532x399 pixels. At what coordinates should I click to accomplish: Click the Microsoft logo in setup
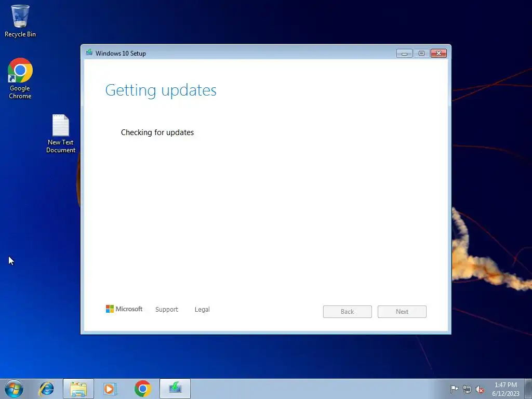coord(124,309)
